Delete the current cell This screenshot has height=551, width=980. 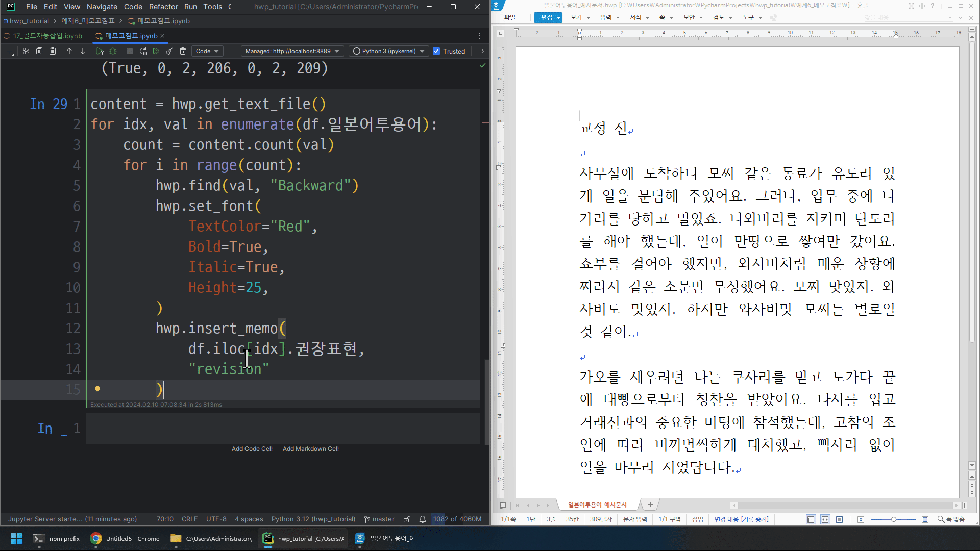[183, 51]
